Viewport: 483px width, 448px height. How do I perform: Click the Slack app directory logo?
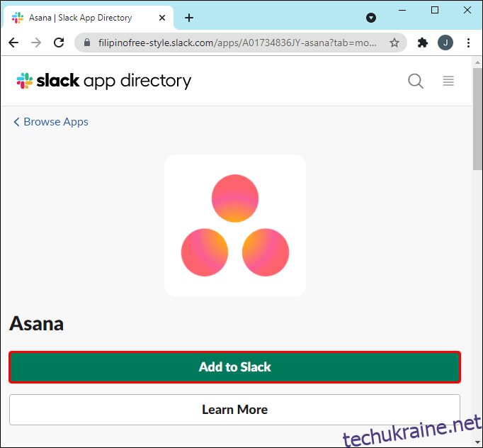tap(104, 81)
